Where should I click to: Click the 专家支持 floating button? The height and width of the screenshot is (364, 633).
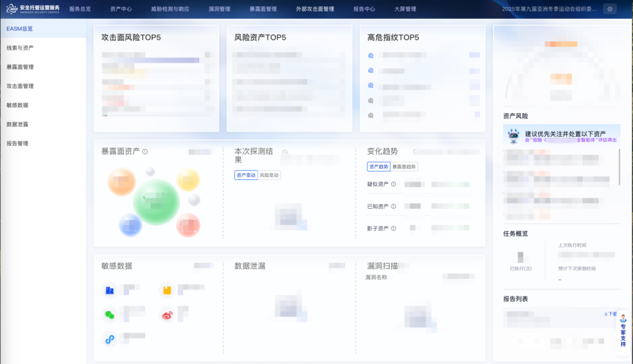(623, 333)
